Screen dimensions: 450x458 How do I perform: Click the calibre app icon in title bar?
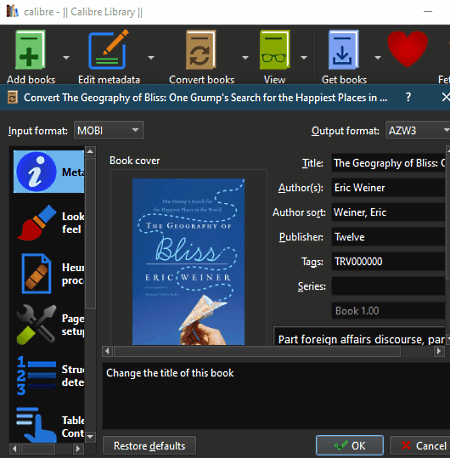[x=12, y=11]
